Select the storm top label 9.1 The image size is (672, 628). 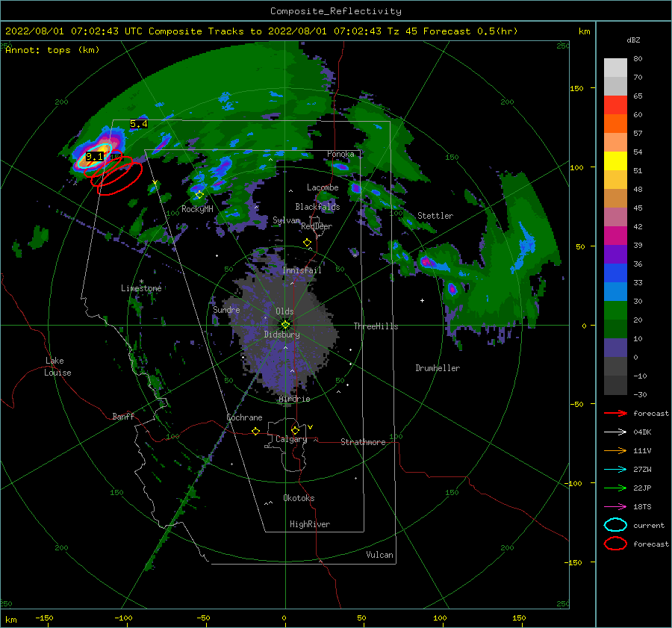(94, 157)
